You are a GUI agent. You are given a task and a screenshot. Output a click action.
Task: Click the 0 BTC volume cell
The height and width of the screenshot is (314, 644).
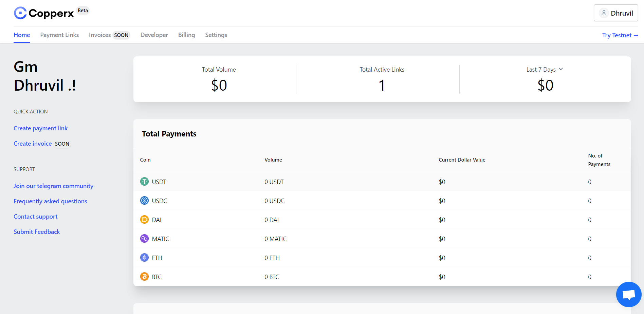272,277
